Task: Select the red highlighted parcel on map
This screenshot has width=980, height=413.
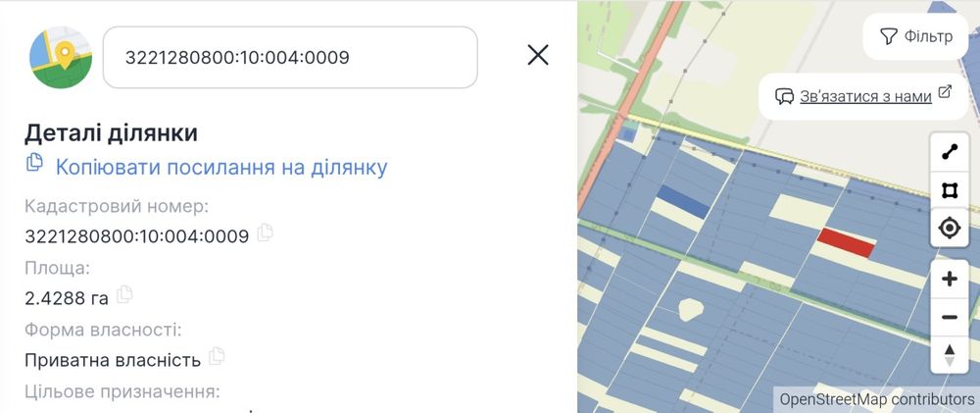Action: (x=845, y=241)
